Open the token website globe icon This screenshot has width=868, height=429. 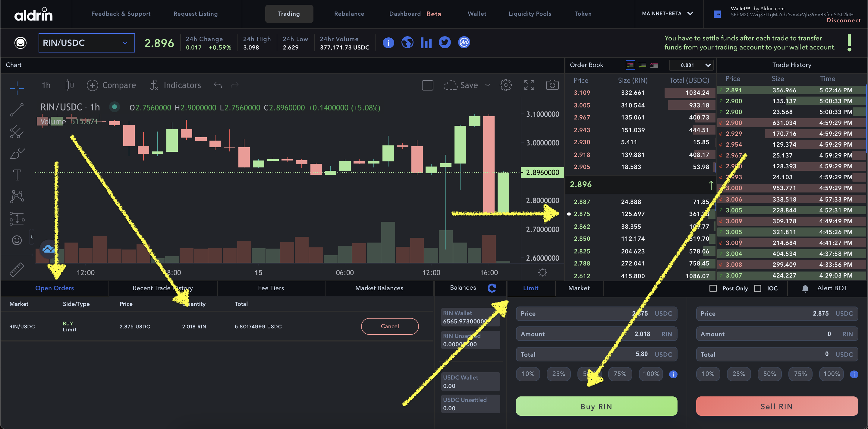tap(407, 43)
